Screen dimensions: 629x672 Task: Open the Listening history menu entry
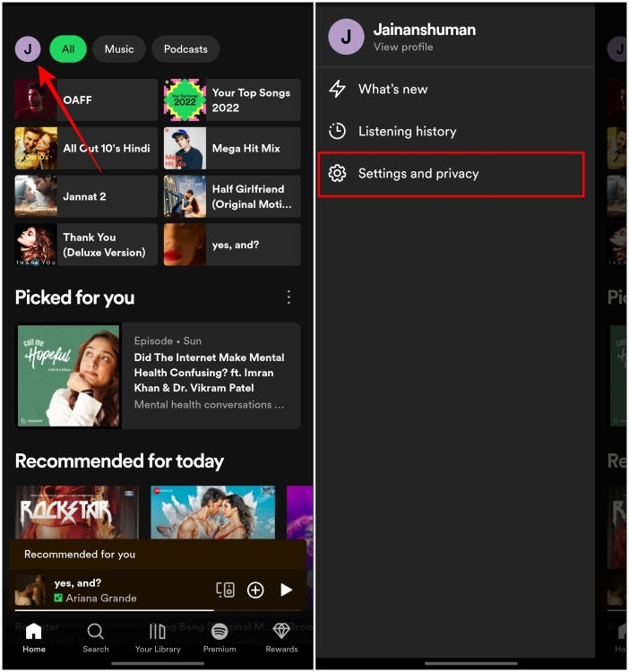point(455,131)
